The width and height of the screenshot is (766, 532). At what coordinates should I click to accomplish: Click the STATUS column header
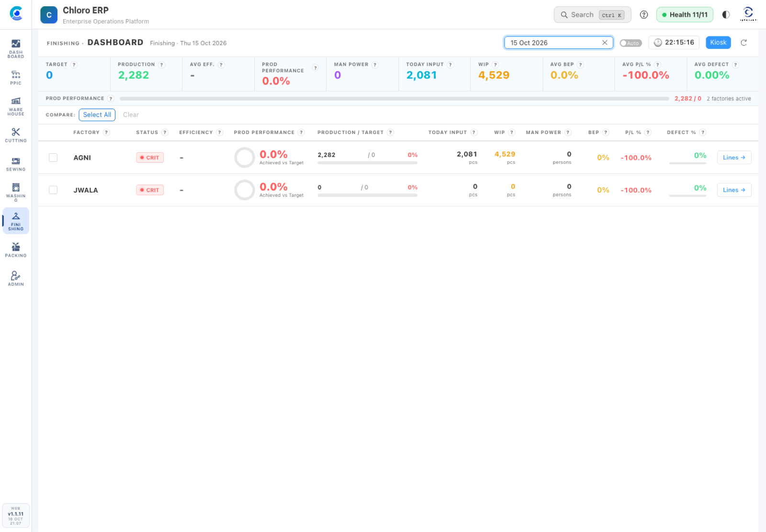(147, 133)
